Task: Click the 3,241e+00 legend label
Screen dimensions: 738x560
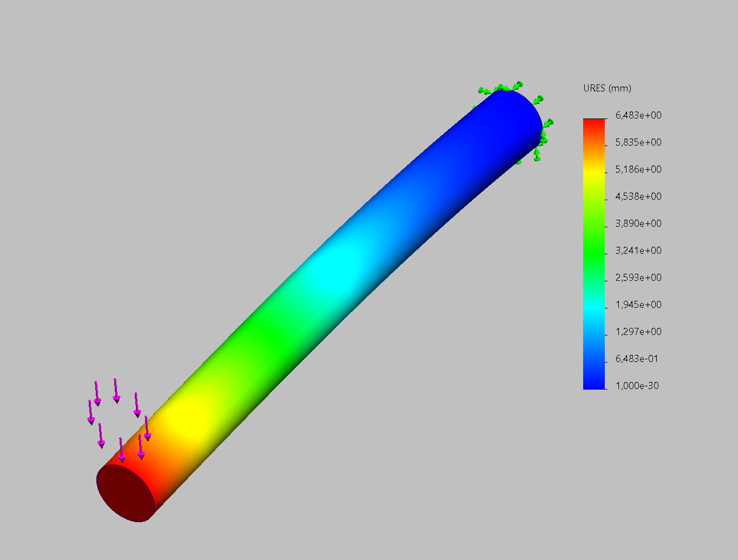Action: (638, 251)
